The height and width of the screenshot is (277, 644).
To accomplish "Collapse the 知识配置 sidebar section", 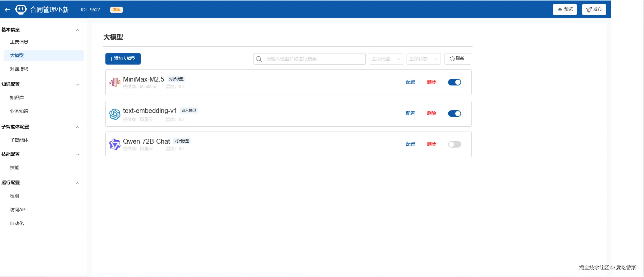I will 77,85.
